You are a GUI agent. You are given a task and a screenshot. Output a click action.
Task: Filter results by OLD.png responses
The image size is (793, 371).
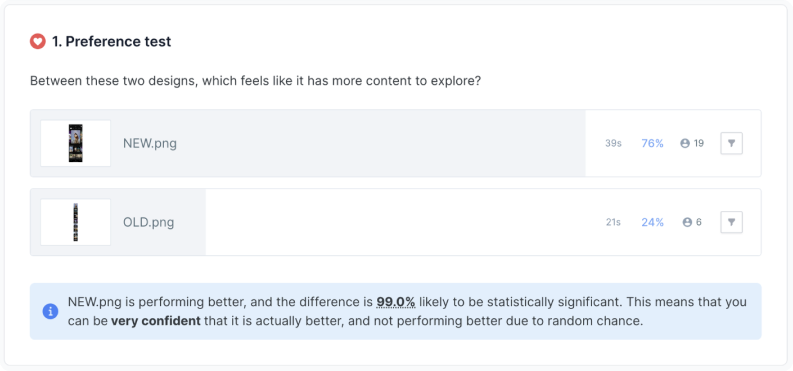click(731, 222)
